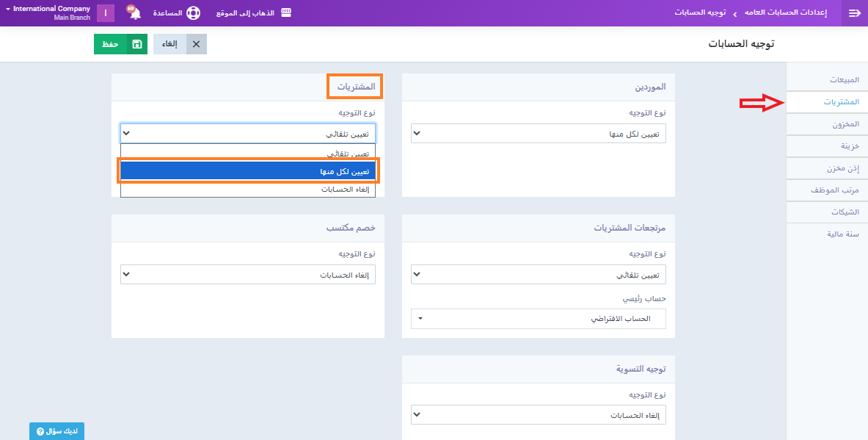Image resolution: width=868 pixels, height=440 pixels.
Task: Click the green save floppy disk icon
Action: pyautogui.click(x=136, y=44)
